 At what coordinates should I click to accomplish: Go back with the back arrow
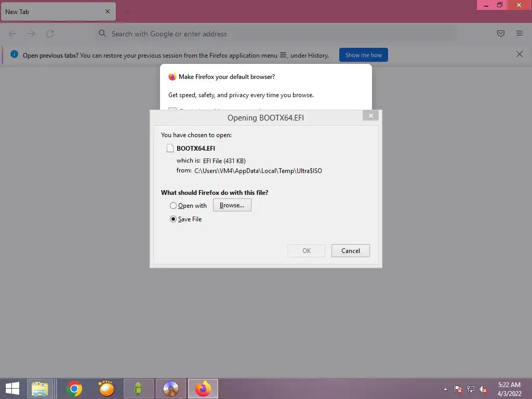click(x=12, y=34)
